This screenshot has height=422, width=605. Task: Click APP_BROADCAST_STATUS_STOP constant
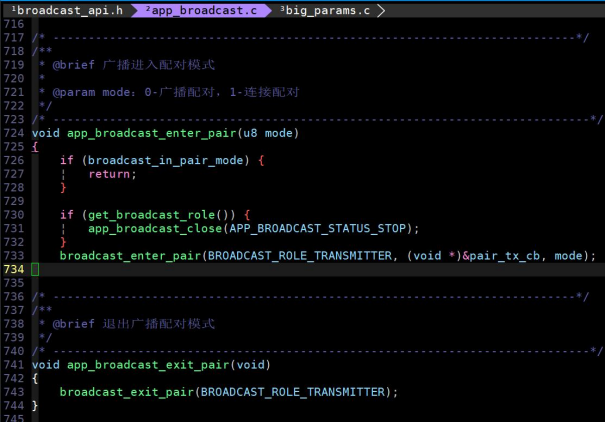318,228
